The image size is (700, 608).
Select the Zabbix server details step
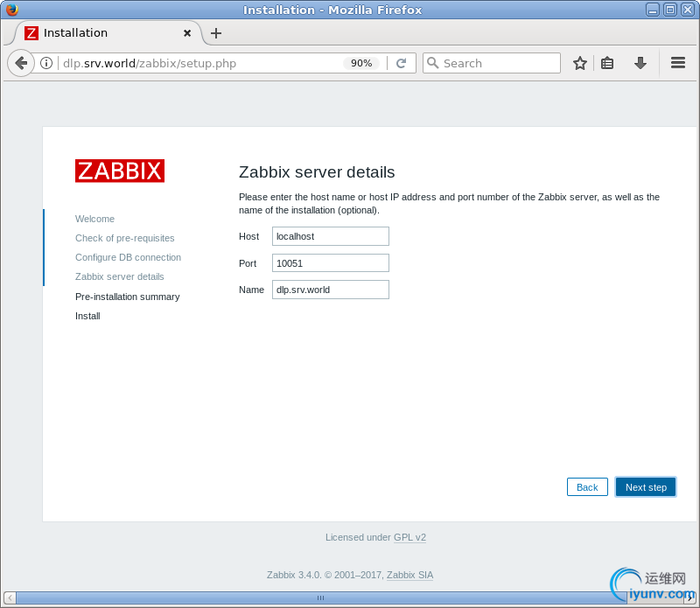pos(119,276)
